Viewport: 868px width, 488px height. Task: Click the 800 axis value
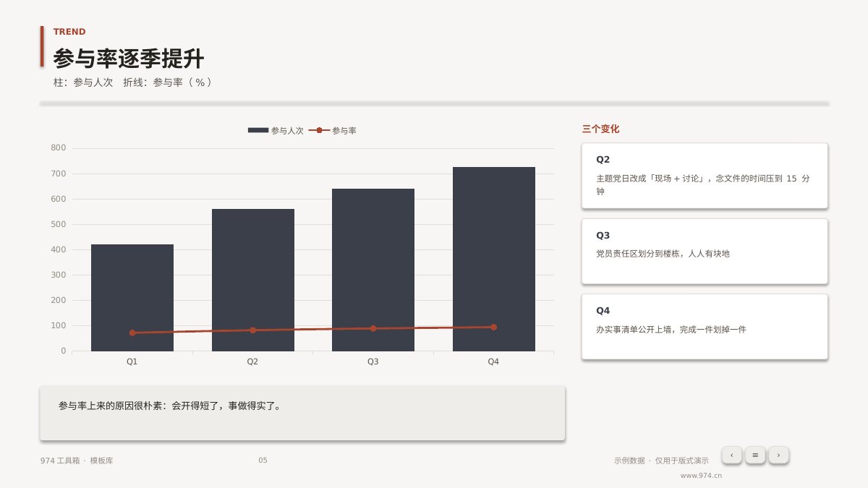59,147
